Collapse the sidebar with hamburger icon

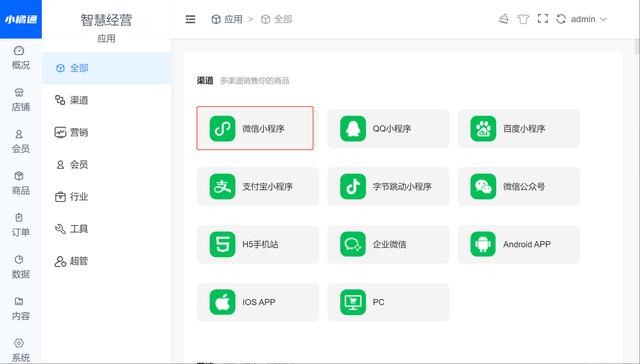[x=190, y=19]
